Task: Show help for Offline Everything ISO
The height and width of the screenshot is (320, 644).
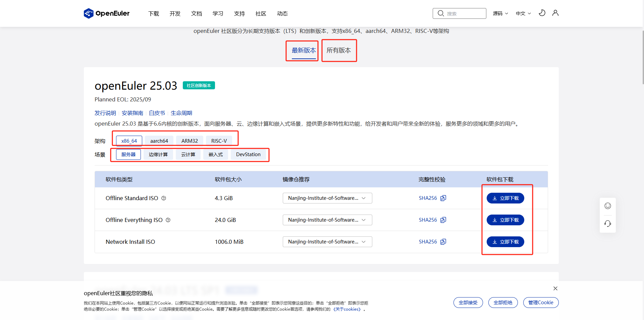Action: coord(168,220)
